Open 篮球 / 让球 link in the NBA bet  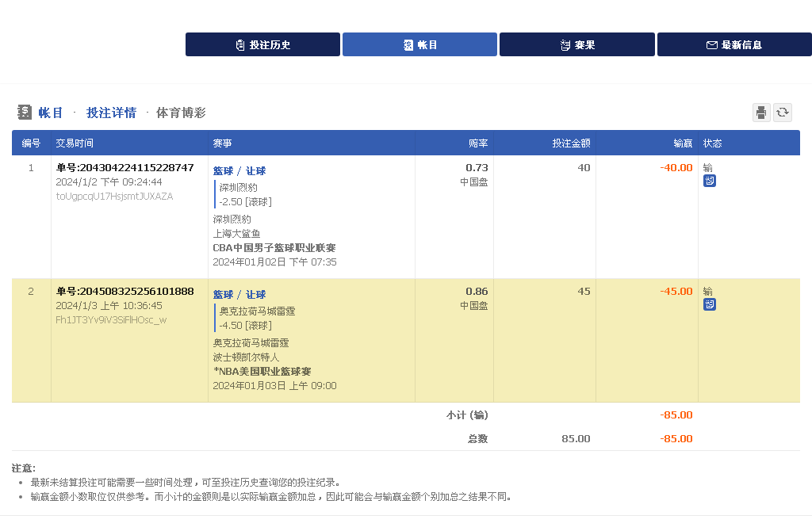239,295
